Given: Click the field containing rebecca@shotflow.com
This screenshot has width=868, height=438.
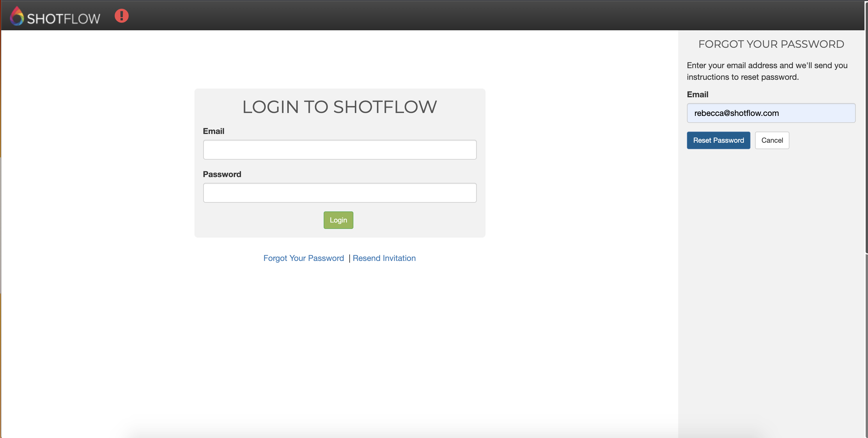Looking at the screenshot, I should coord(770,113).
